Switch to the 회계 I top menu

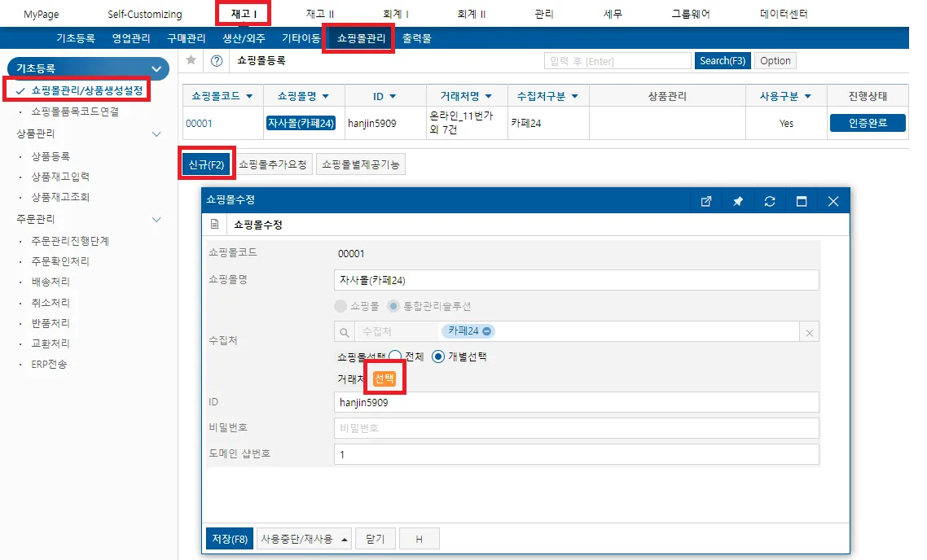[395, 14]
